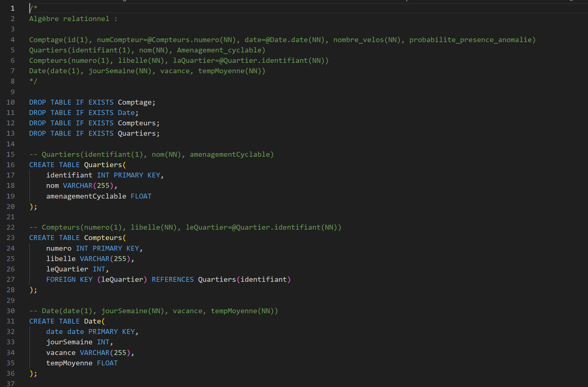Click the closing comment marker '*/'
This screenshot has width=588, height=387.
(x=33, y=81)
